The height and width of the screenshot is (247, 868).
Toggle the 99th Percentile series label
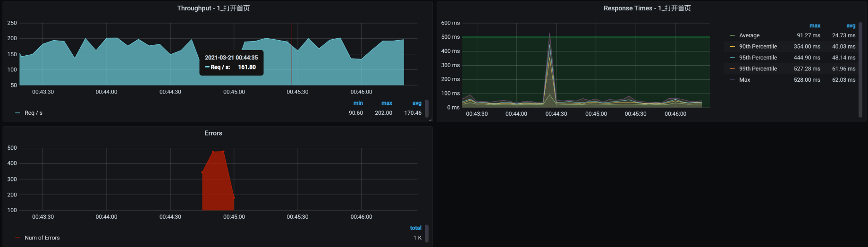click(x=758, y=69)
